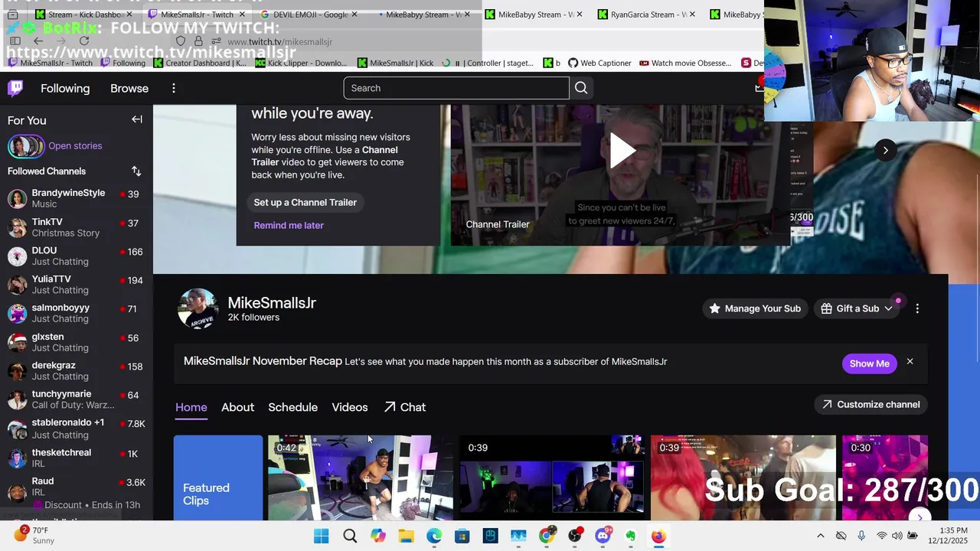Screen dimensions: 980x551
Task: Open taskbar Search
Action: 350,536
